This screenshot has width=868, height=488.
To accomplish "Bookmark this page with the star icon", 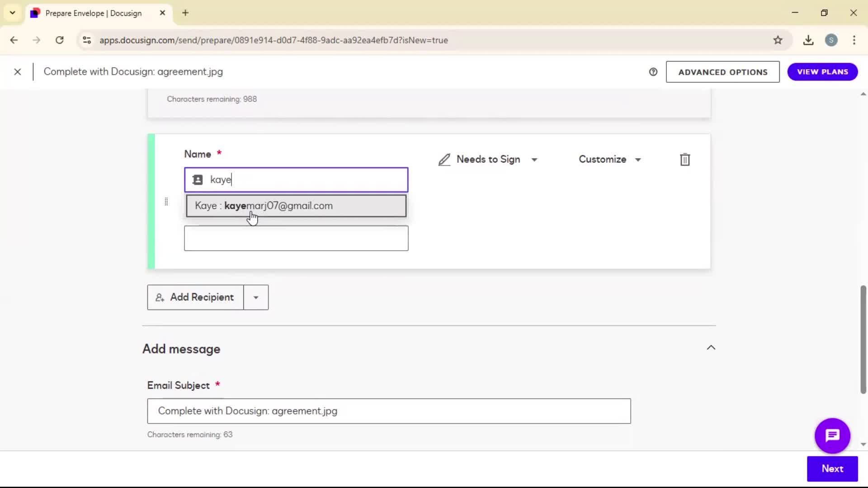I will [778, 40].
